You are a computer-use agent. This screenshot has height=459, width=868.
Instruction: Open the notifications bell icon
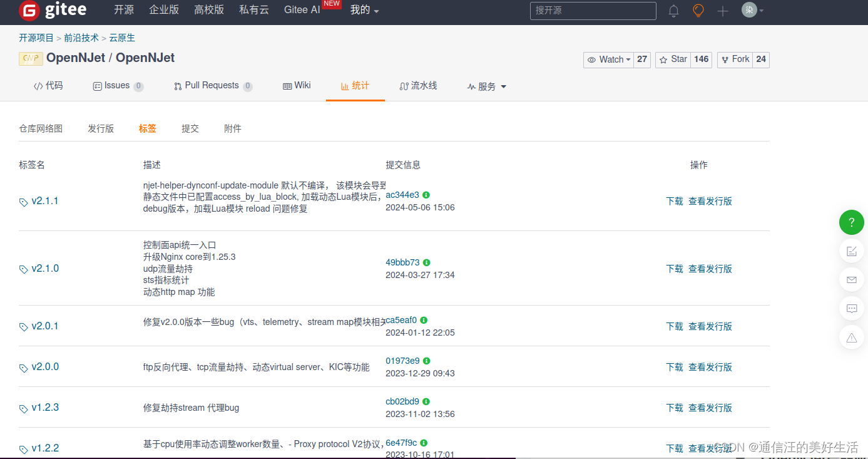point(674,11)
